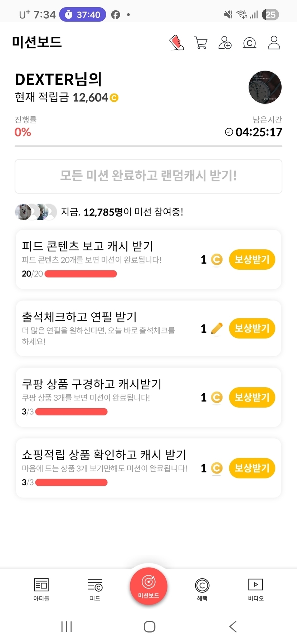Claim reward for 피드 콘텐츠 보고 캐시 받기
This screenshot has height=644, width=297.
tap(252, 259)
